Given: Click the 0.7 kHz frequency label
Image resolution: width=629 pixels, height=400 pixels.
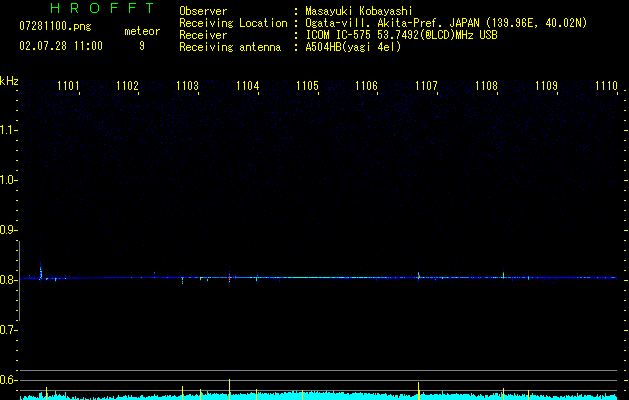Looking at the screenshot, I should (x=8, y=330).
